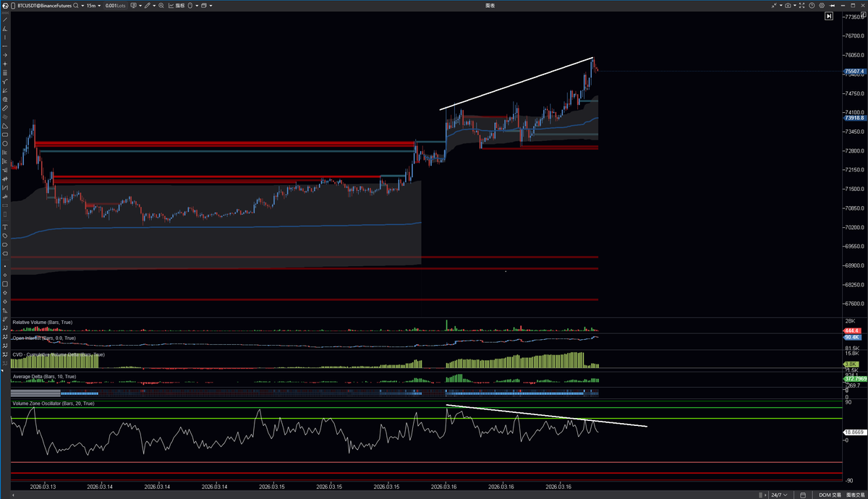The image size is (868, 499).
Task: Click the search magnifier icon beside the symbol
Action: coord(76,5)
